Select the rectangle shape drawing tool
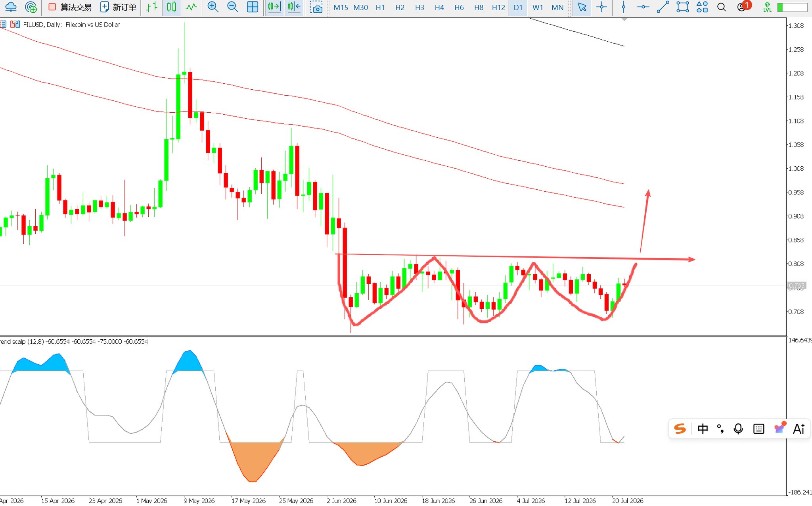The image size is (812, 506). (682, 7)
